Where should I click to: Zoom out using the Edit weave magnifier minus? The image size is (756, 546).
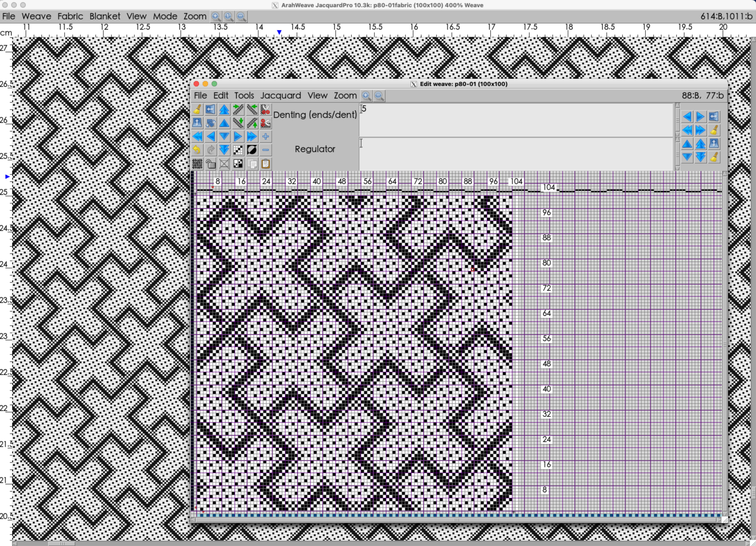point(379,96)
